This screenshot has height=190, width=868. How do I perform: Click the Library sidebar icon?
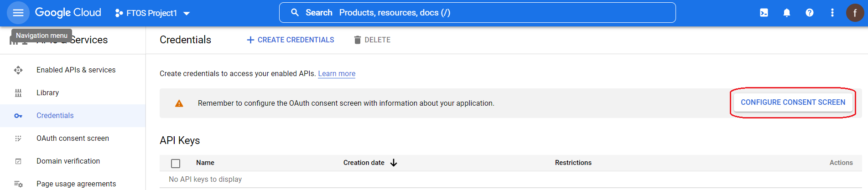pyautogui.click(x=18, y=93)
